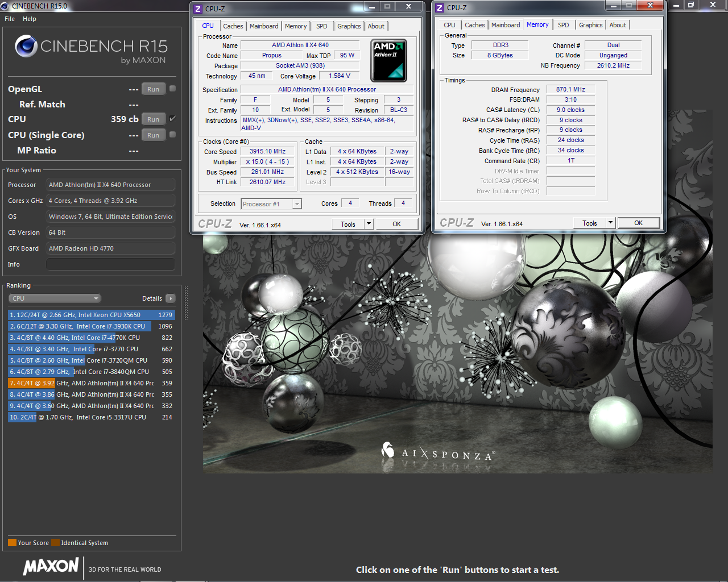This screenshot has height=582, width=728.
Task: Select ranking row 10 Core i5-3317U
Action: (x=91, y=417)
